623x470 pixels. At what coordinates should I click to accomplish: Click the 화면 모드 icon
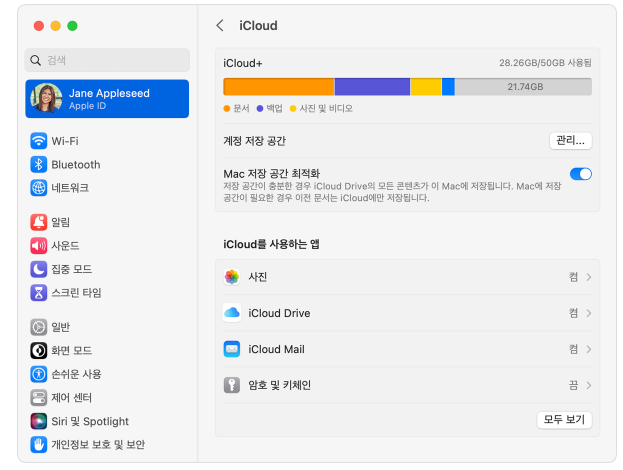click(39, 350)
